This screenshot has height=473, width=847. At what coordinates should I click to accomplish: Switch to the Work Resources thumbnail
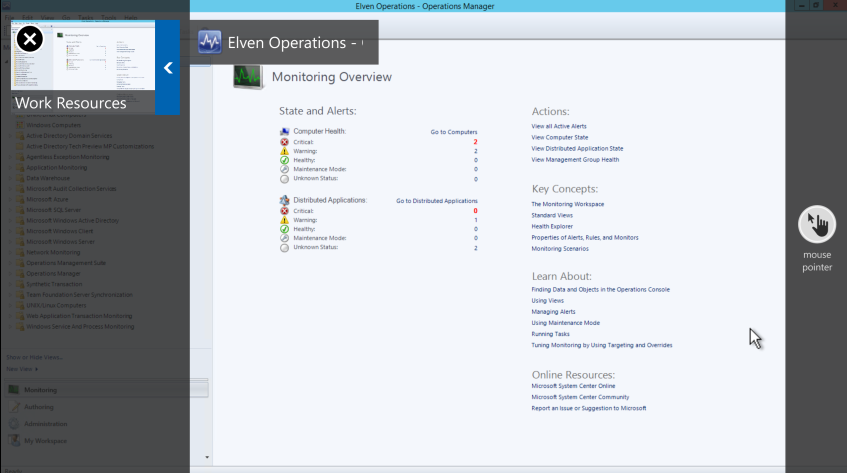(83, 67)
